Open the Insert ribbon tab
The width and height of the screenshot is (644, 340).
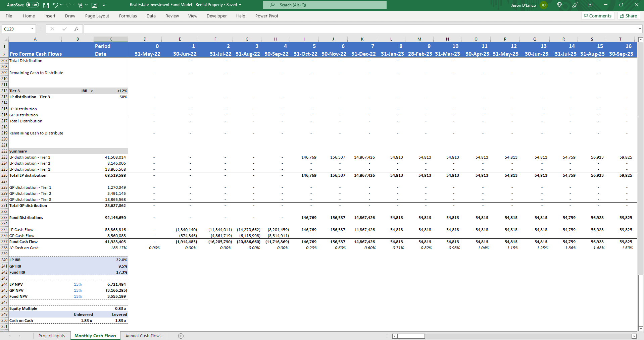pos(50,16)
